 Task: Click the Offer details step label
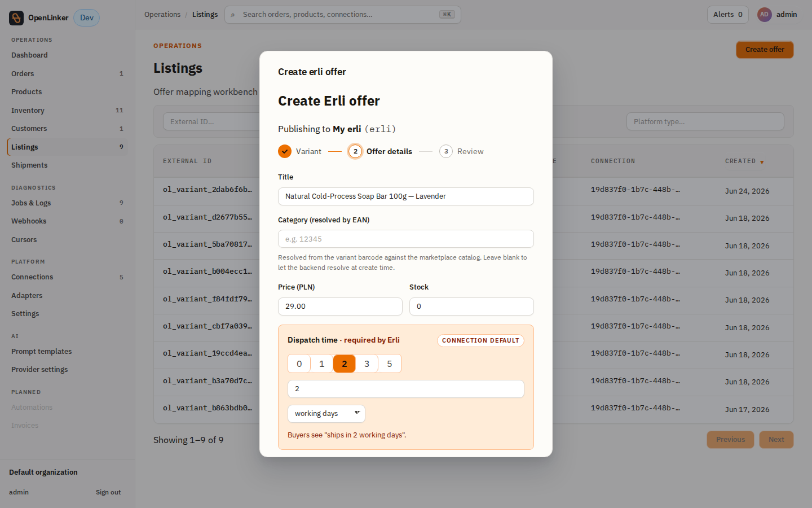[389, 151]
